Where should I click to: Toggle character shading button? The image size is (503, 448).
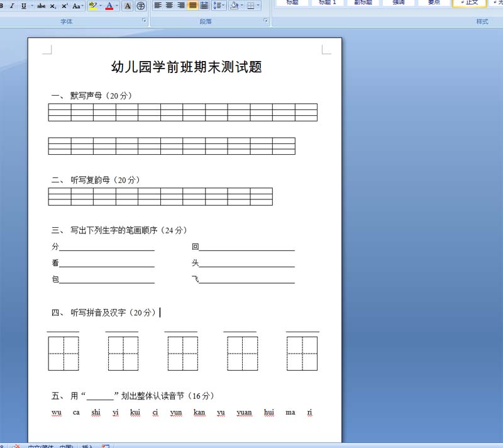(128, 6)
